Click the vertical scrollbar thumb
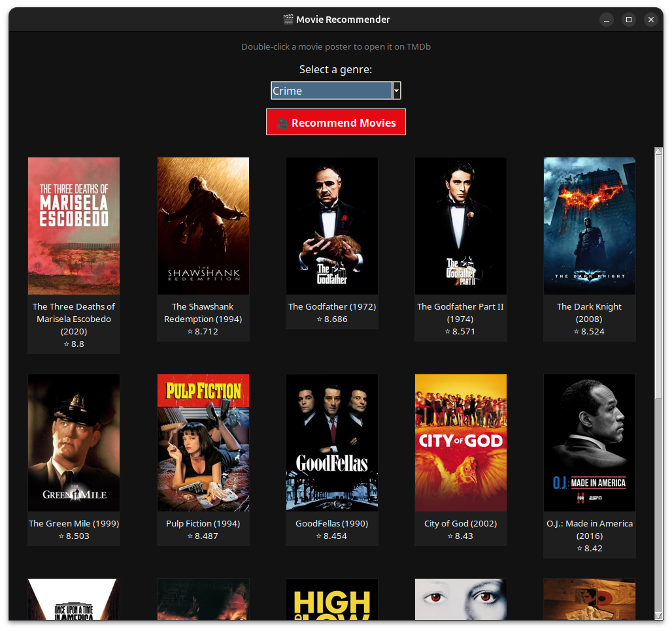The height and width of the screenshot is (631, 672). click(659, 277)
